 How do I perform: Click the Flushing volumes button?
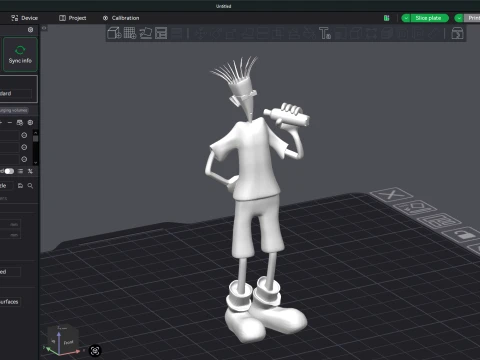click(x=14, y=110)
